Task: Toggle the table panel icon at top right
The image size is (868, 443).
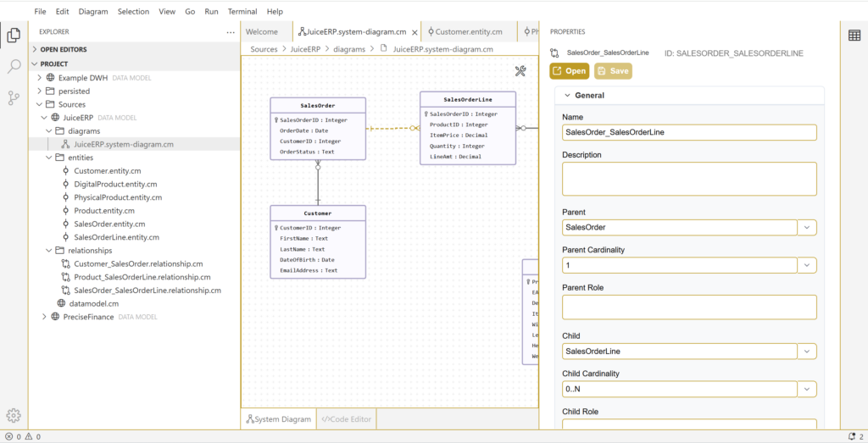Action: point(854,35)
